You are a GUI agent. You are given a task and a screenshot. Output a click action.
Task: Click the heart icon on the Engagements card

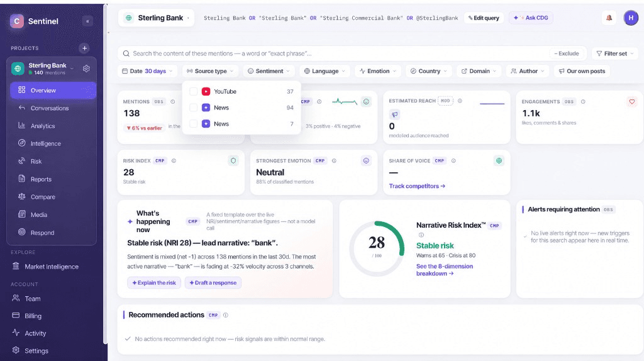631,101
